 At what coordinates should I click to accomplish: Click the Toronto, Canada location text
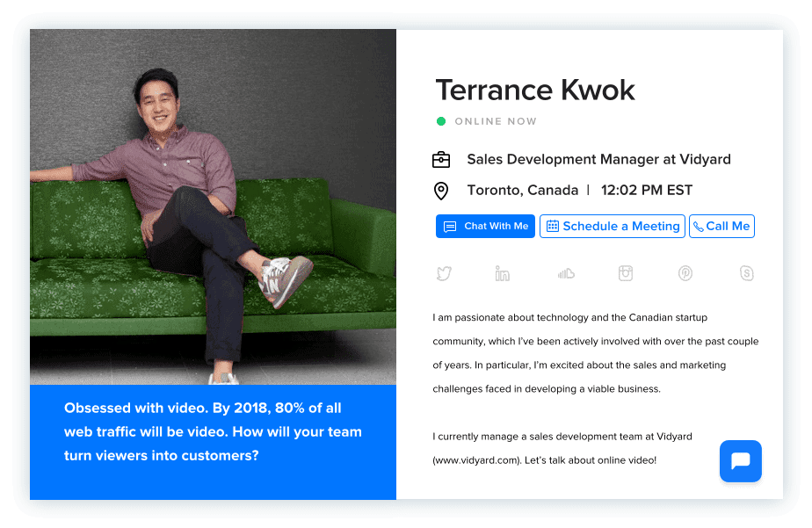(523, 191)
